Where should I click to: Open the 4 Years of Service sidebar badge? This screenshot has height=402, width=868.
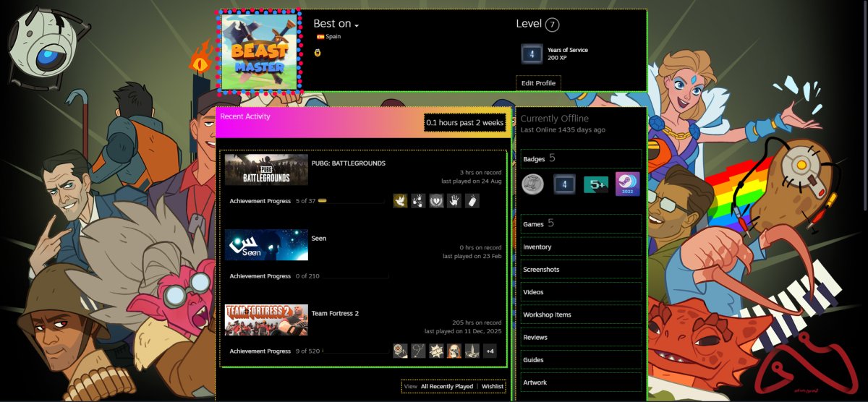click(x=564, y=184)
